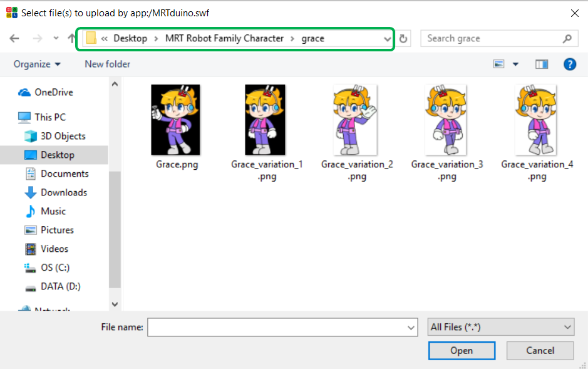Click the File name input field

[x=276, y=327]
